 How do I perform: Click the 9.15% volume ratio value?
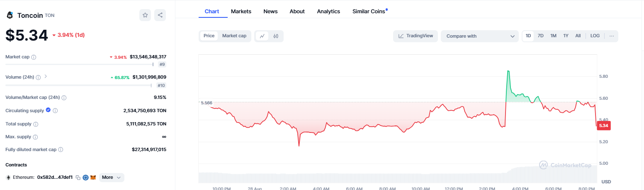coord(160,98)
